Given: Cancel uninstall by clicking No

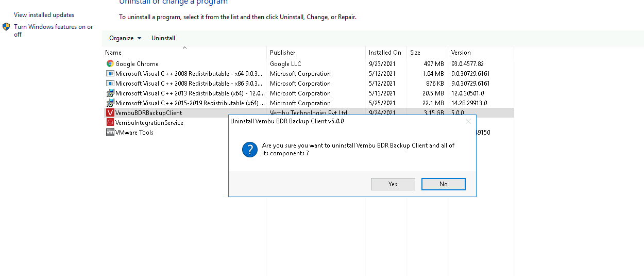Looking at the screenshot, I should 443,184.
